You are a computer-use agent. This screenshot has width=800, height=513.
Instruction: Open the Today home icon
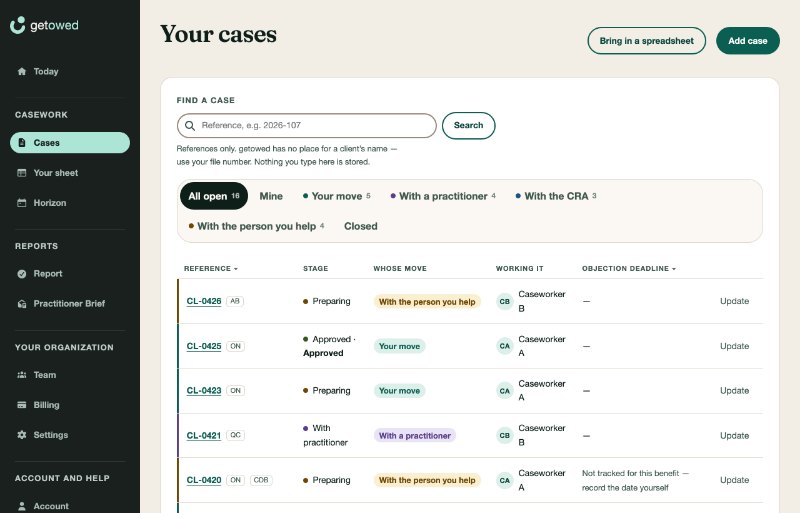(x=21, y=71)
